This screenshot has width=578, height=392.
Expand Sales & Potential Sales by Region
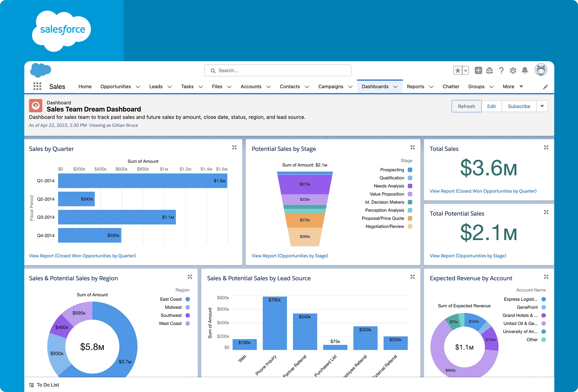pos(190,277)
